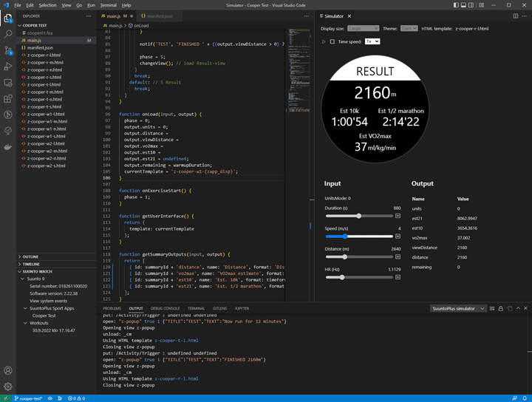The image size is (532, 402).
Task: Open the Customize Layout icon
Action: tap(481, 5)
